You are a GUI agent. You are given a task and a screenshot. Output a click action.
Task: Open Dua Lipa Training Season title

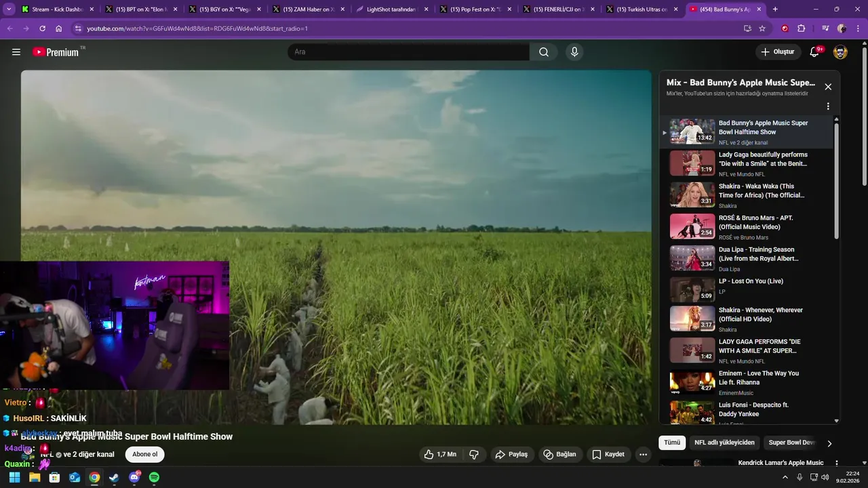coord(758,254)
